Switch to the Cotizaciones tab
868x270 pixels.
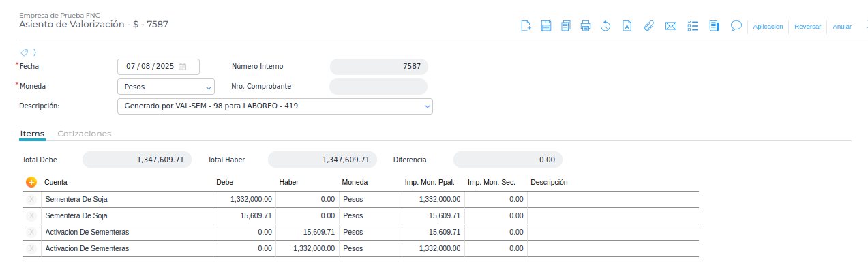84,134
